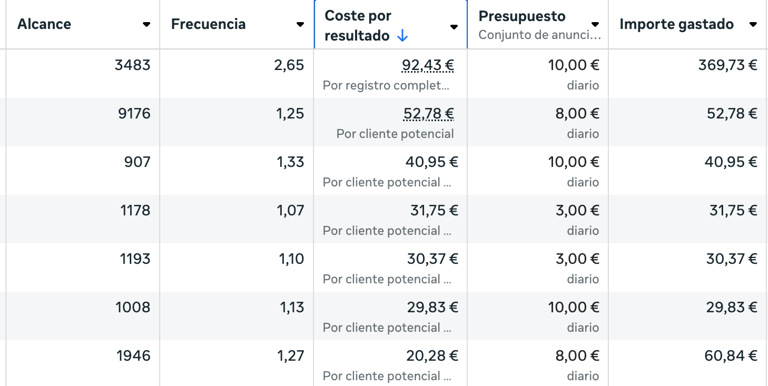This screenshot has width=768, height=386.
Task: Select the 10,00 € budget in first row
Action: 574,65
